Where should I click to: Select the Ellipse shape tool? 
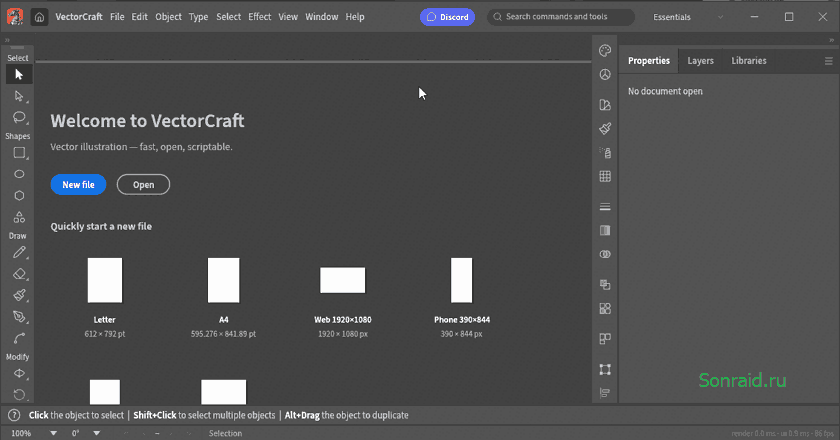(19, 174)
